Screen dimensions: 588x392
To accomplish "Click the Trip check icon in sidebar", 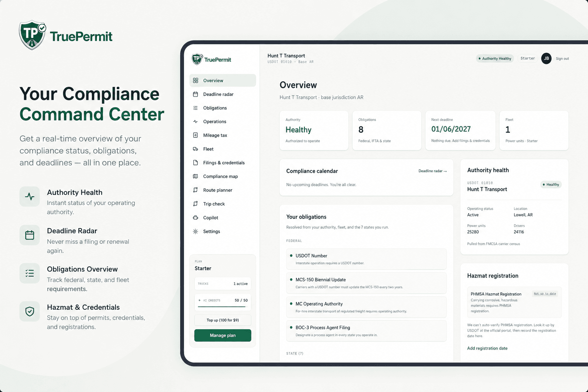I will (x=196, y=204).
